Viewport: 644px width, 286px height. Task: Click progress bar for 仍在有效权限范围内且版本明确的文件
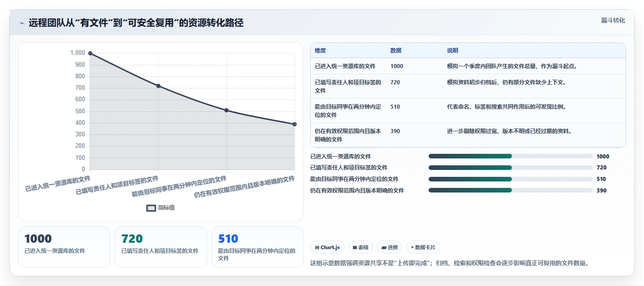511,190
